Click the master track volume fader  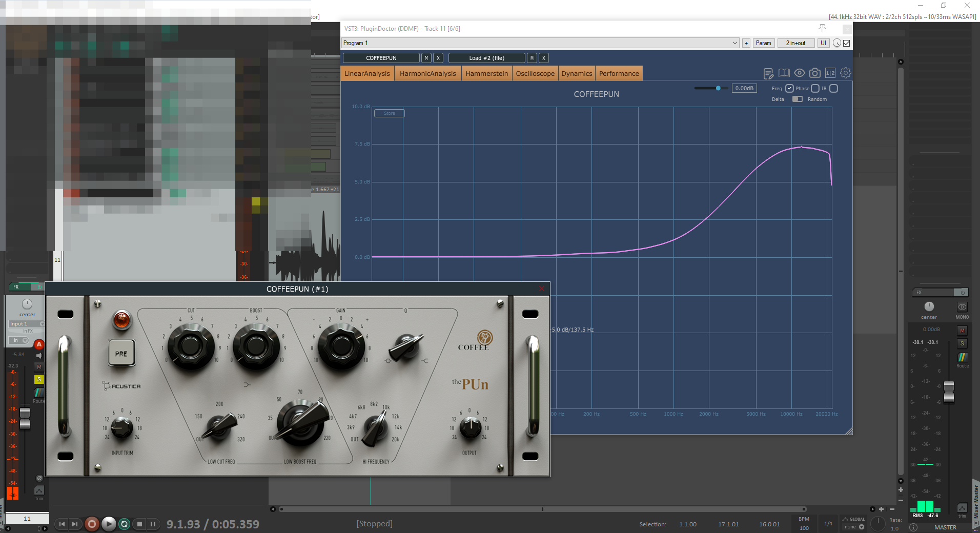point(949,392)
